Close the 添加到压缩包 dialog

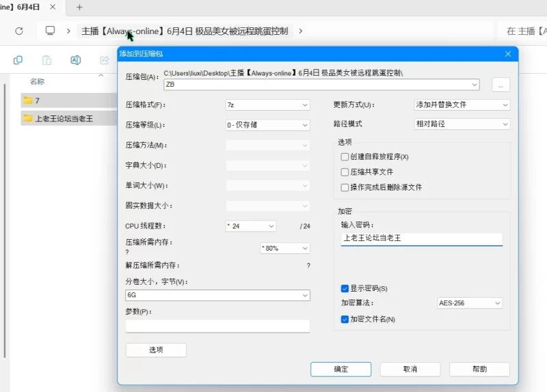508,54
